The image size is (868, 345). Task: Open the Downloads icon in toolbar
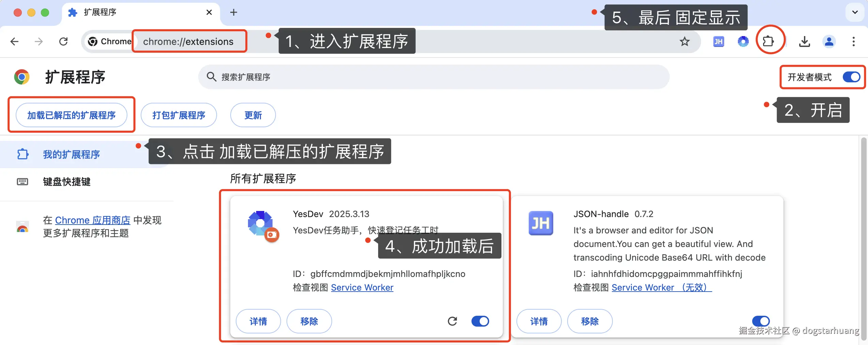coord(804,42)
